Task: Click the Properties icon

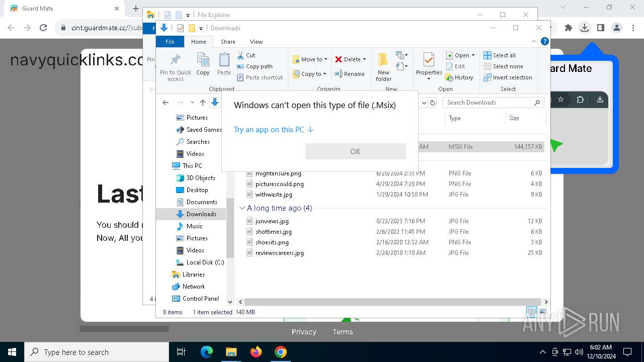Action: pyautogui.click(x=429, y=60)
